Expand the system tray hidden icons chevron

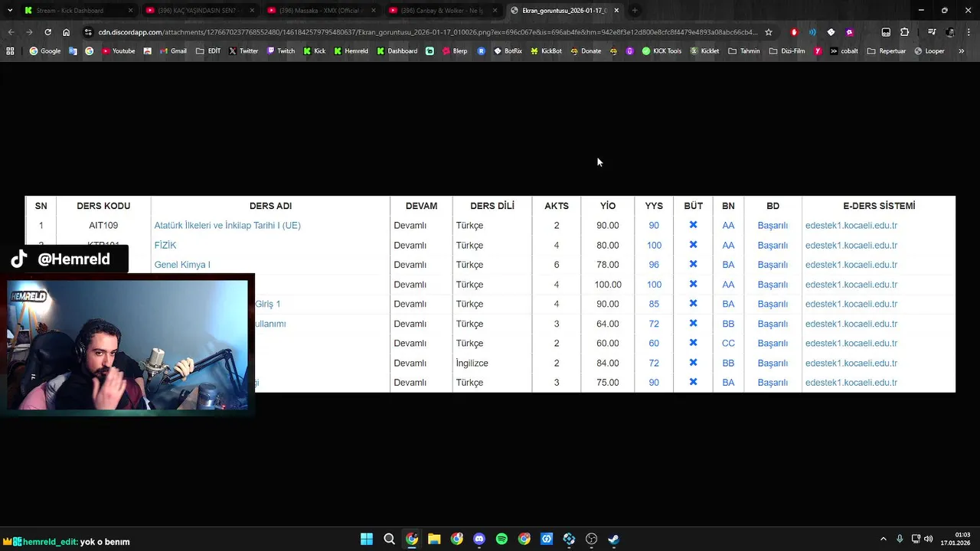[883, 539]
